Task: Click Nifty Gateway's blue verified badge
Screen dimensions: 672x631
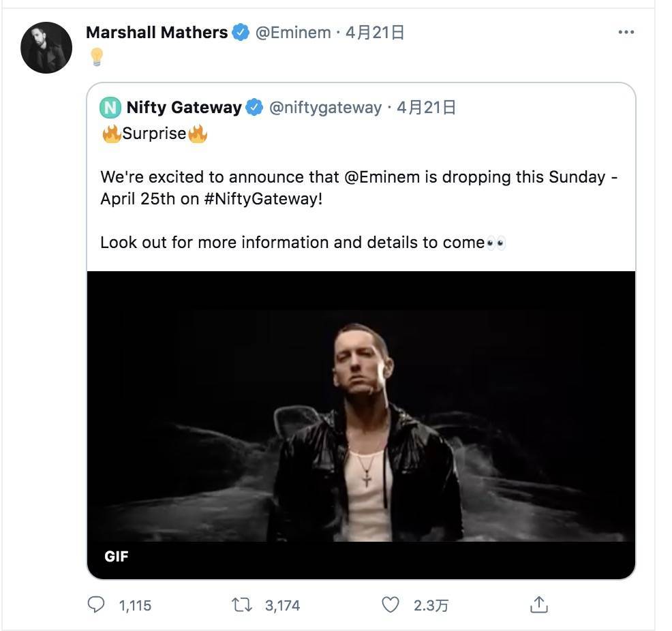Action: coord(254,108)
